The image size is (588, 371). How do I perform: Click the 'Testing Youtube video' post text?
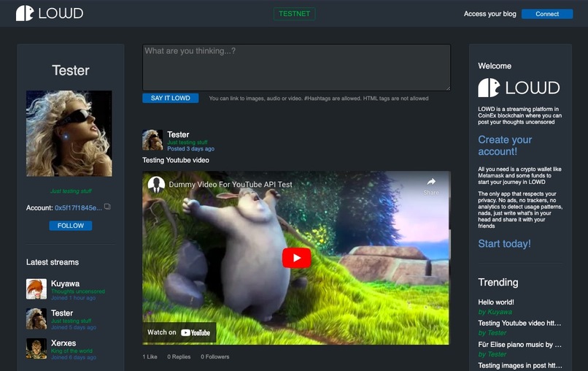(176, 161)
